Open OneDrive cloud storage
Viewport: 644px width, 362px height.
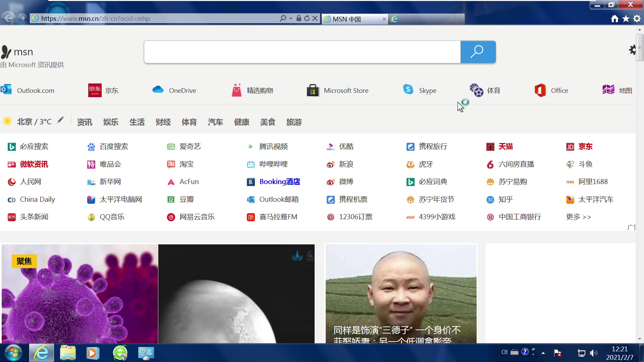[174, 90]
